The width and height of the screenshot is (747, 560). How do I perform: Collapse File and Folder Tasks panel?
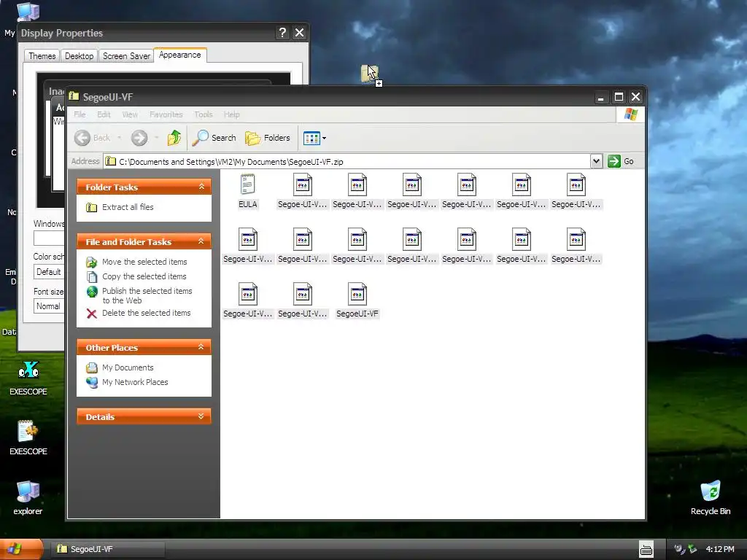pyautogui.click(x=201, y=241)
